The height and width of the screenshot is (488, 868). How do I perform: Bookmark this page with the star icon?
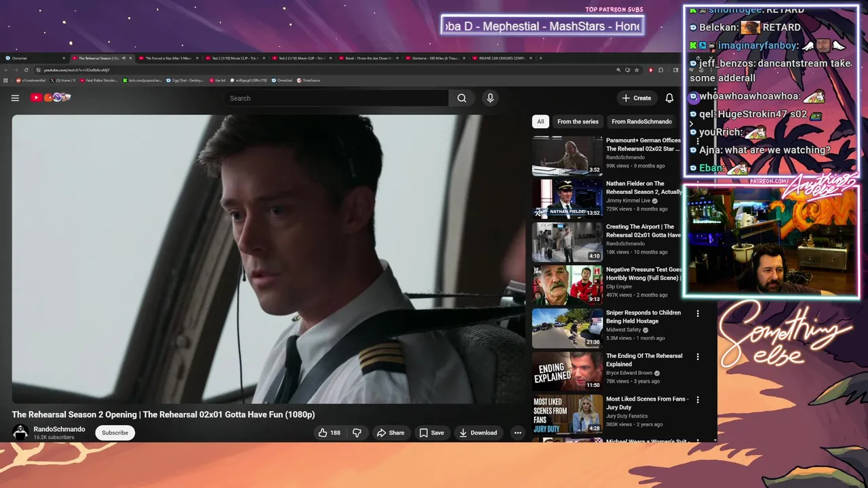tap(637, 70)
